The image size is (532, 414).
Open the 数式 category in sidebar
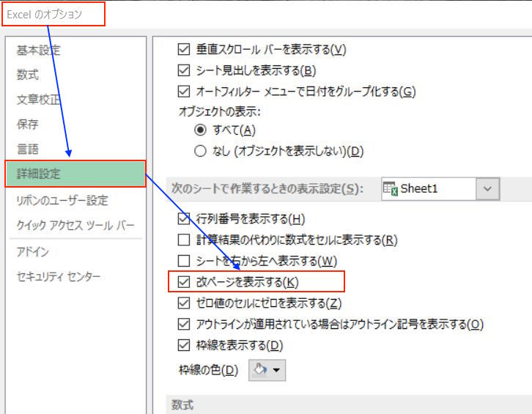[28, 75]
